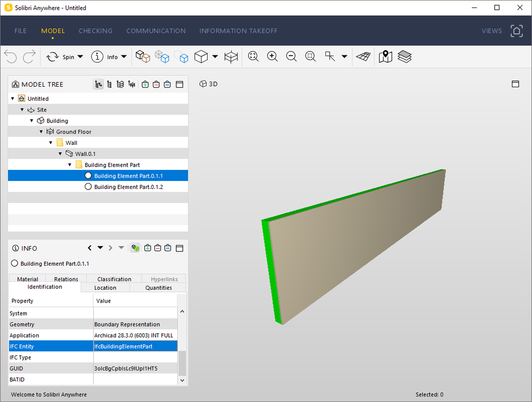Open the Spin mode dropdown
Screen dimensions: 532x402
pos(80,57)
